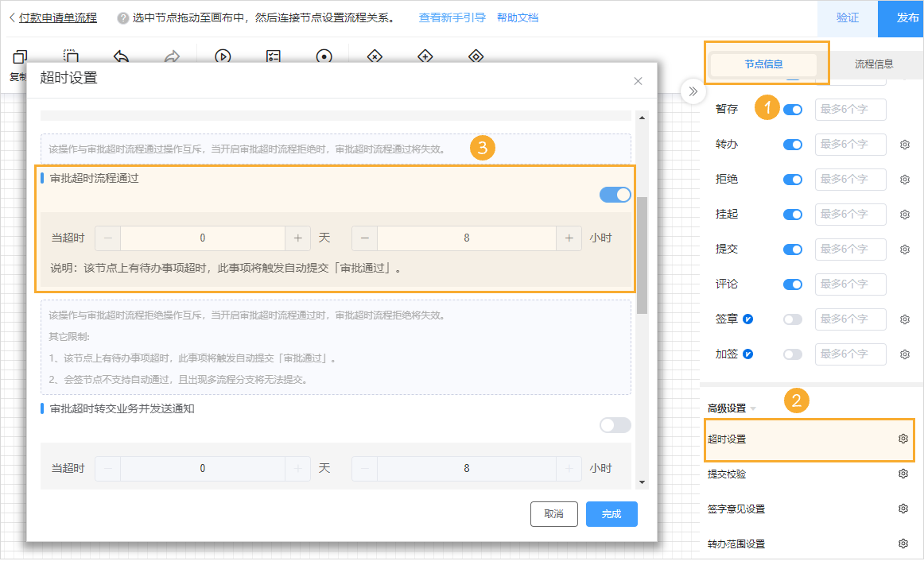Image resolution: width=924 pixels, height=561 pixels.
Task: Select the 节点信息 tab
Action: pos(766,64)
